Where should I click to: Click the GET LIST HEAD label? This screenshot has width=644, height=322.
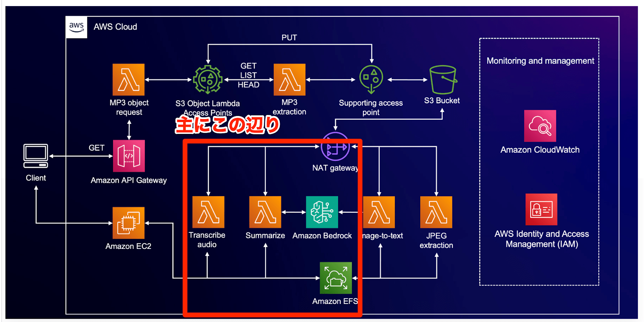[249, 75]
